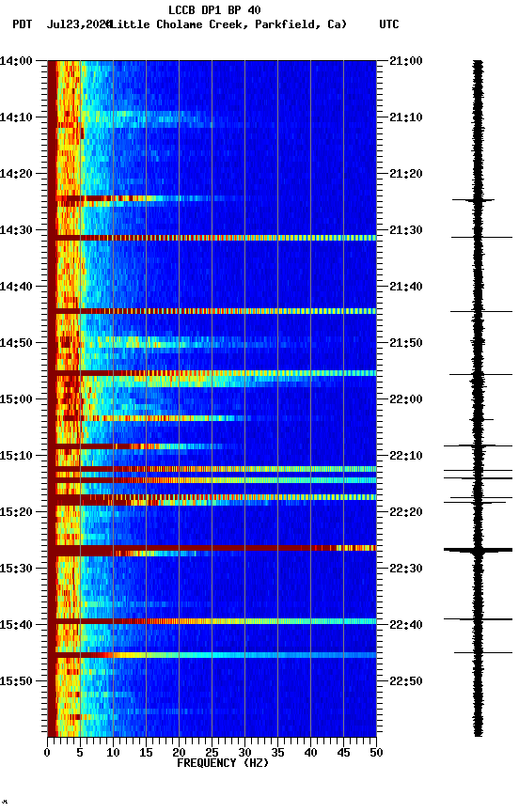The image size is (519, 812).
Task: Click the '22:00' UTC time label
Action: (406, 399)
